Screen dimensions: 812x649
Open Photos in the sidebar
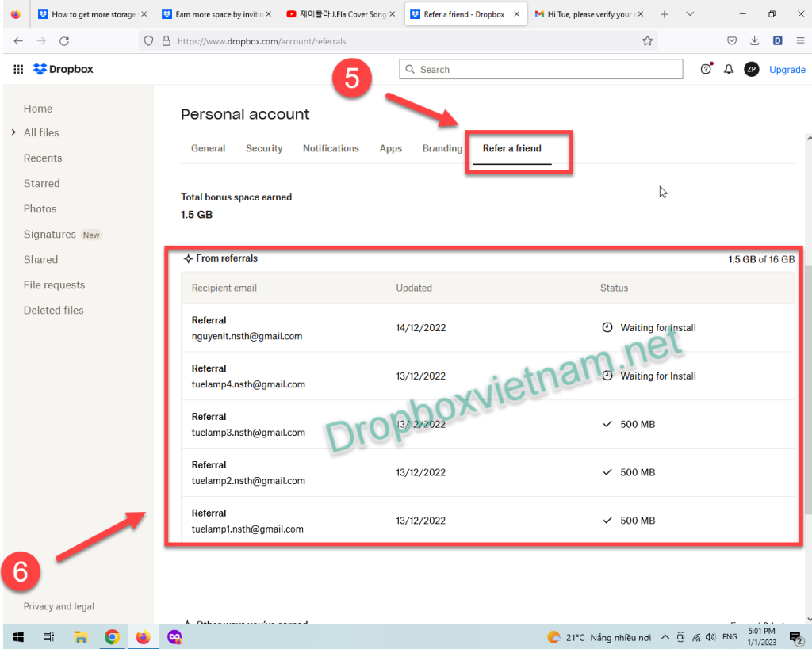click(x=40, y=209)
